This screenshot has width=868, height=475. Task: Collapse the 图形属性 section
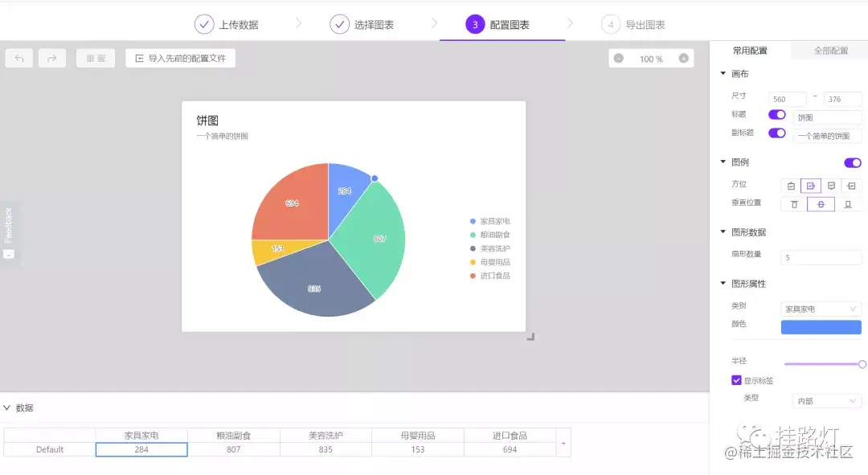(x=723, y=283)
